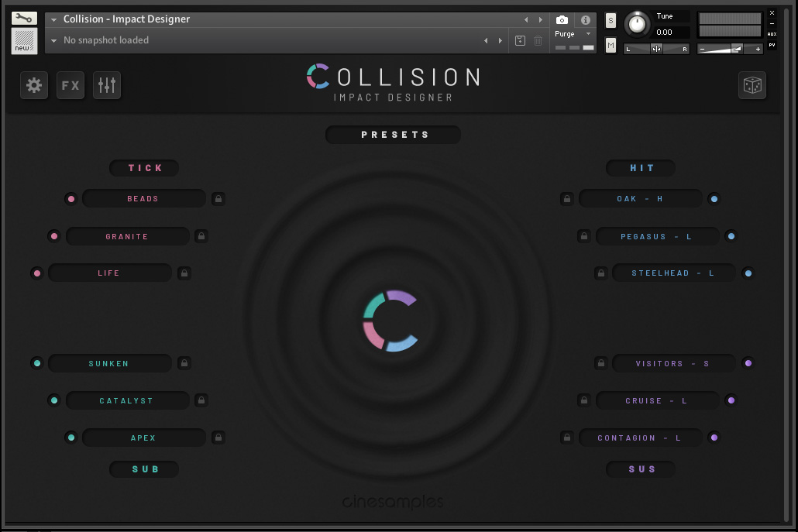The image size is (798, 532).
Task: Lock the PEGASUS - L hit layer
Action: 584,236
